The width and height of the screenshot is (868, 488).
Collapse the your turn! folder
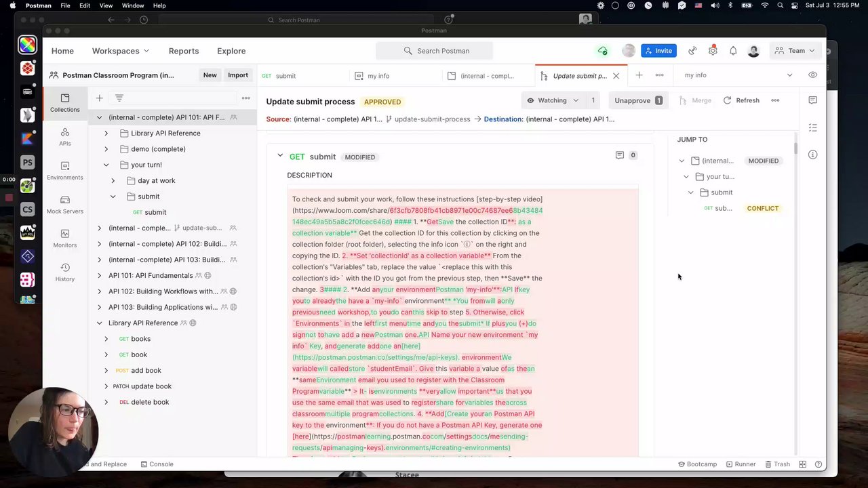pos(106,165)
